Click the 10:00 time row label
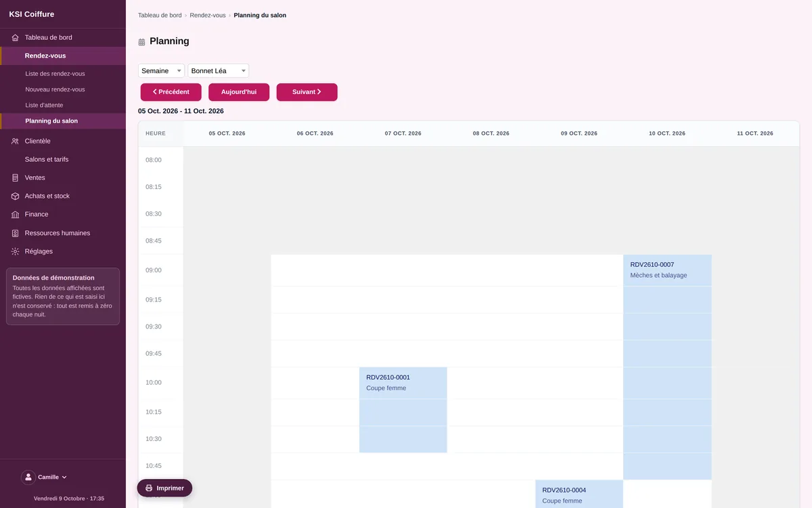 tap(154, 383)
